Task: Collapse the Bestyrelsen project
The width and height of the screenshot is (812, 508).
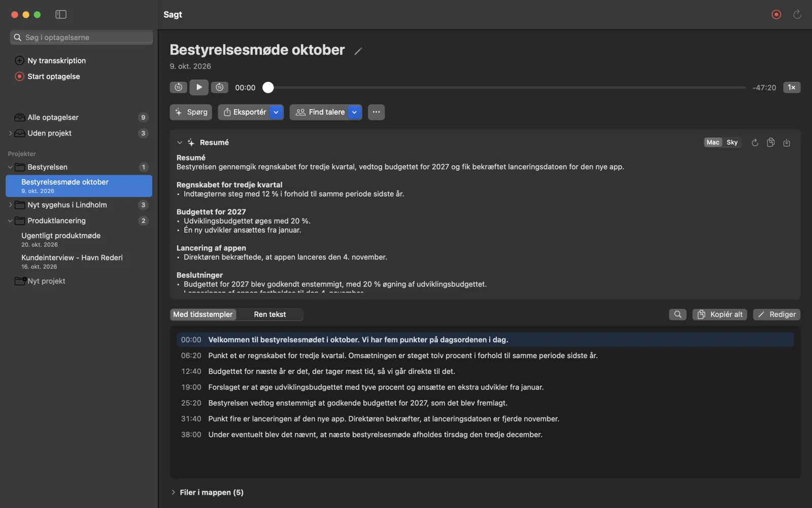Action: coord(10,167)
